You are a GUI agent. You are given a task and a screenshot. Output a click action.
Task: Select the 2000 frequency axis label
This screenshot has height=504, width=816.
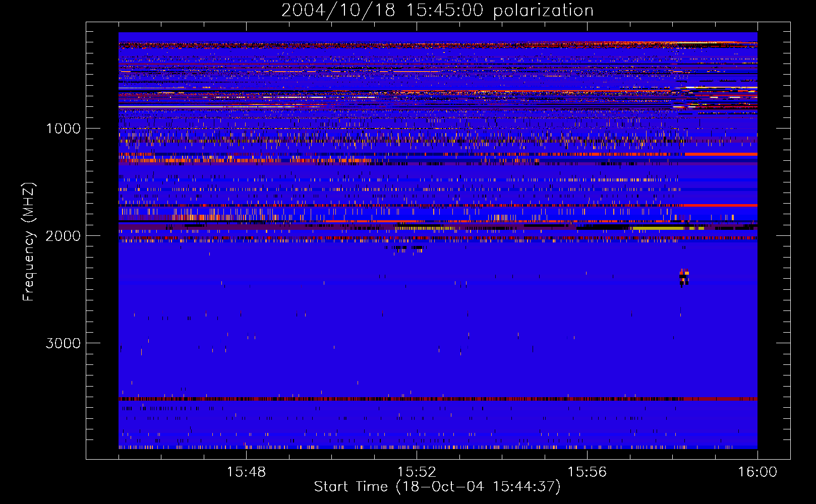(63, 236)
